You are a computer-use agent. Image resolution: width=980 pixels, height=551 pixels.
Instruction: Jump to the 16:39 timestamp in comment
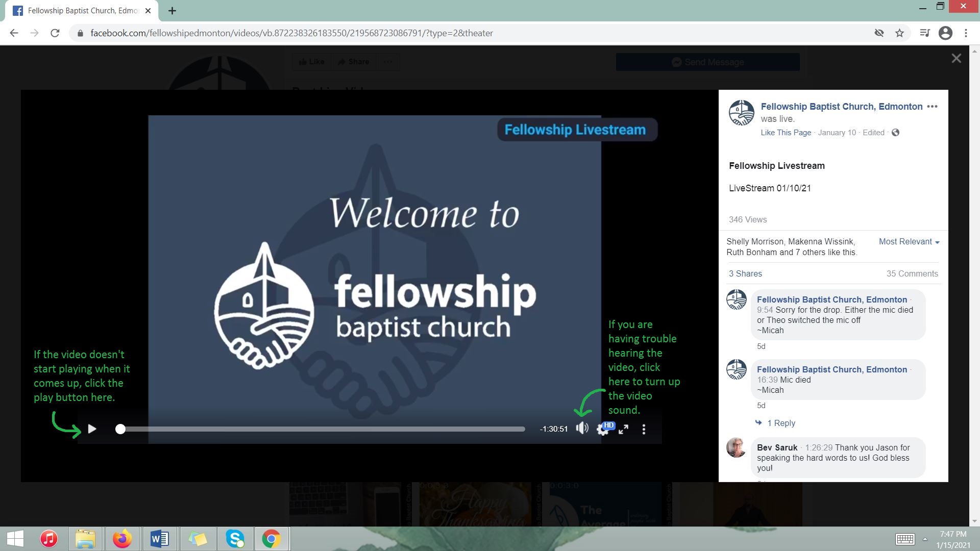(767, 380)
